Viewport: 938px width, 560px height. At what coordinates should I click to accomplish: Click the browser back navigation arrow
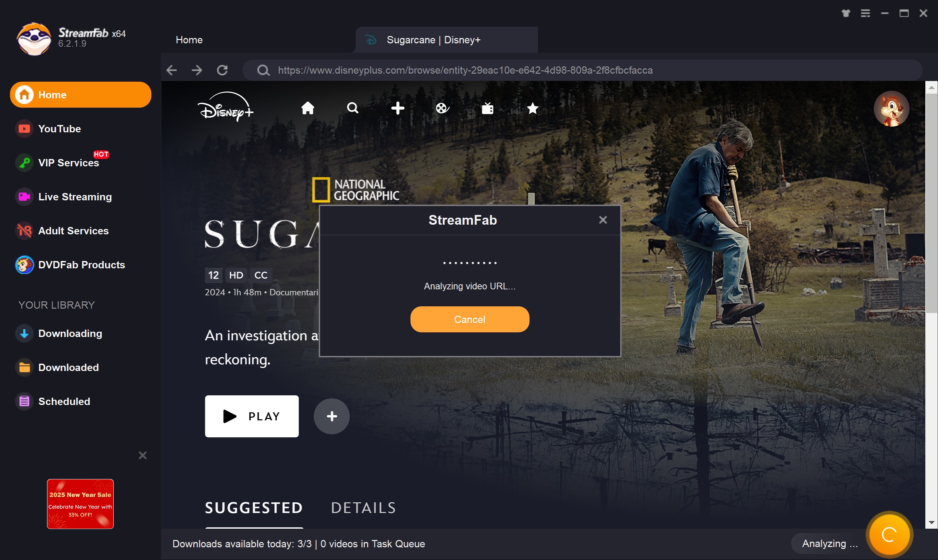coord(172,69)
